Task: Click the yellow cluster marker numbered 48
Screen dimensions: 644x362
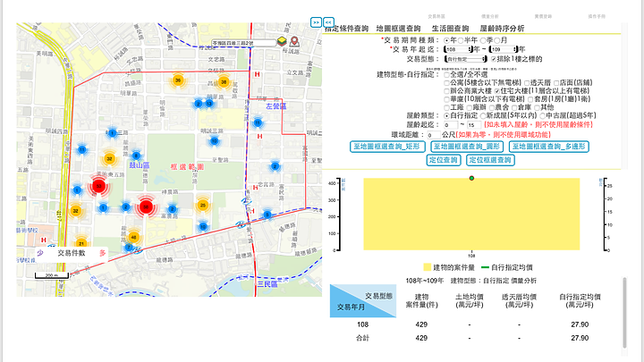Action: click(133, 237)
